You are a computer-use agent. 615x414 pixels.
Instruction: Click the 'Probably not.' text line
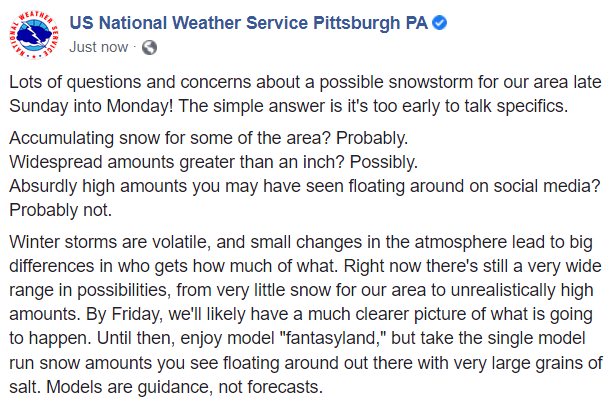[60, 210]
